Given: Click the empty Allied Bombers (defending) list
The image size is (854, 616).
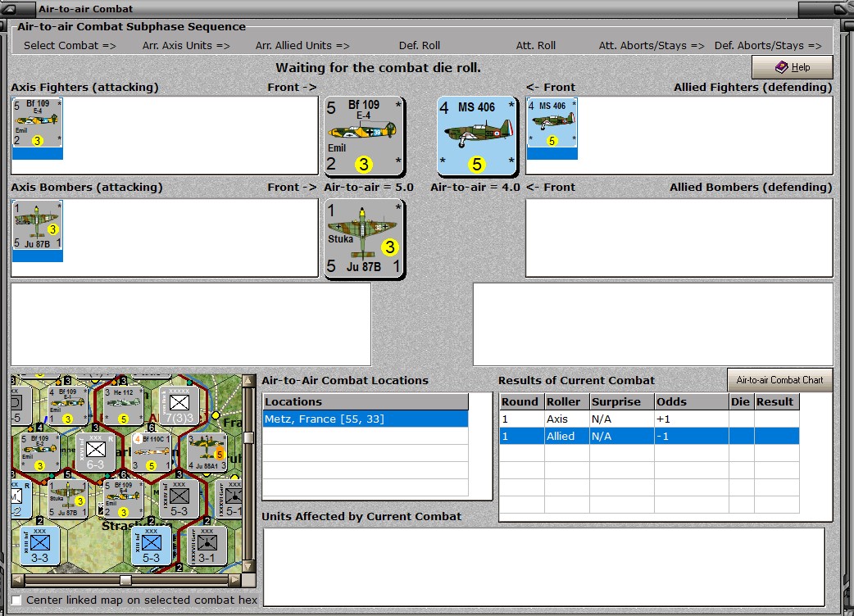Looking at the screenshot, I should point(679,238).
